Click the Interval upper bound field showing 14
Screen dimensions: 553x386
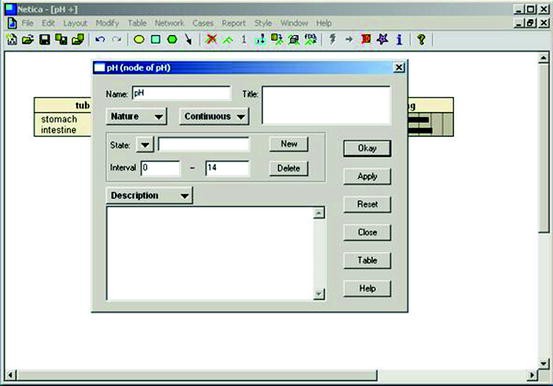[x=227, y=168]
